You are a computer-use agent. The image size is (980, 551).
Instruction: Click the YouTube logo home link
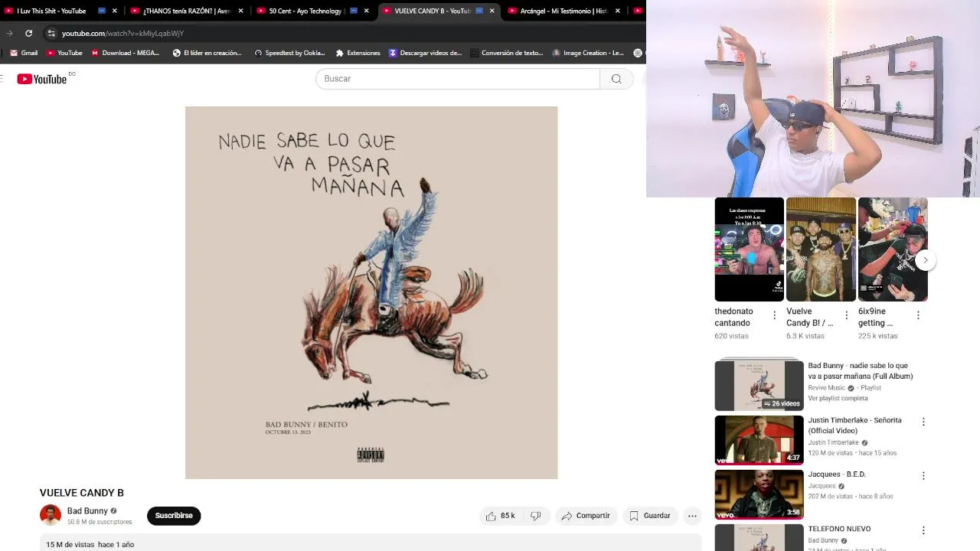[42, 79]
